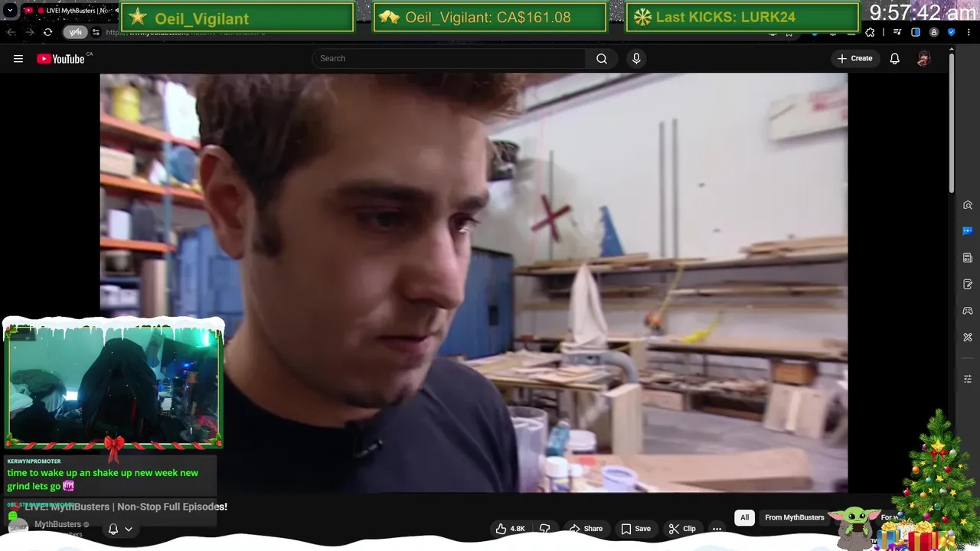Image resolution: width=980 pixels, height=551 pixels.
Task: Open channel notification preferences bell dropdown
Action: click(x=119, y=529)
